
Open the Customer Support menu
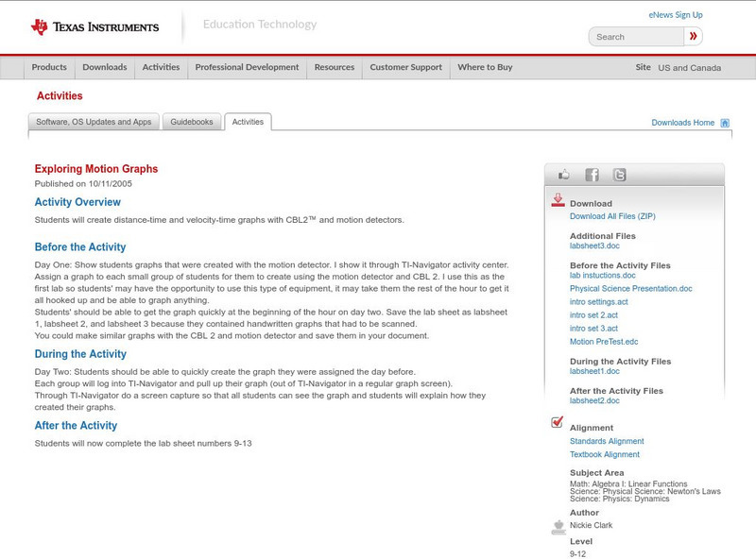click(406, 67)
